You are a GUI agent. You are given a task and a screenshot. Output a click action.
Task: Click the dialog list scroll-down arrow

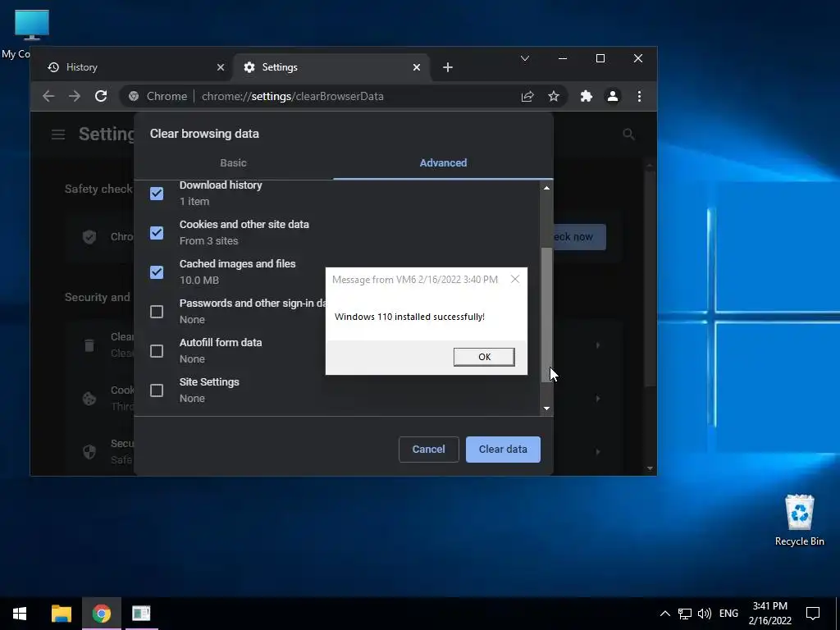click(x=546, y=409)
